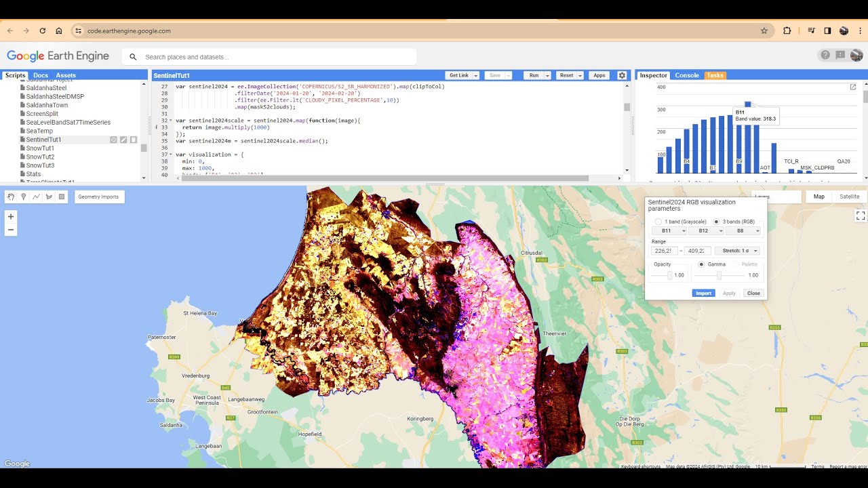This screenshot has height=488, width=868.
Task: Select the 3 bands (RGB) option
Action: [x=717, y=222]
